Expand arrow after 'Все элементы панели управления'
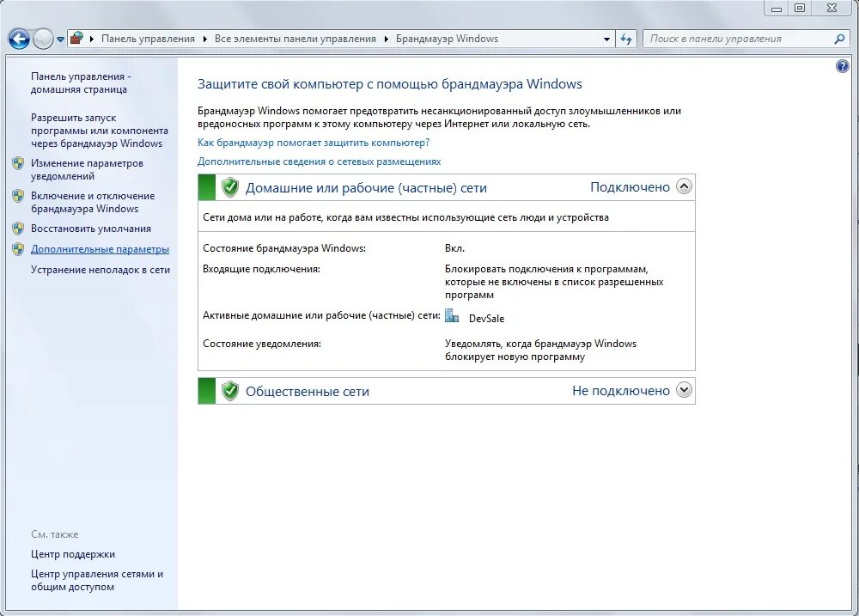Viewport: 859px width, 616px height. coord(387,39)
